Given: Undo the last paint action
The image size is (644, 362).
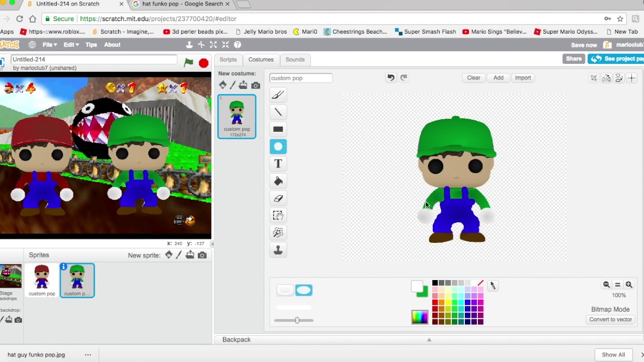Looking at the screenshot, I should 390,77.
